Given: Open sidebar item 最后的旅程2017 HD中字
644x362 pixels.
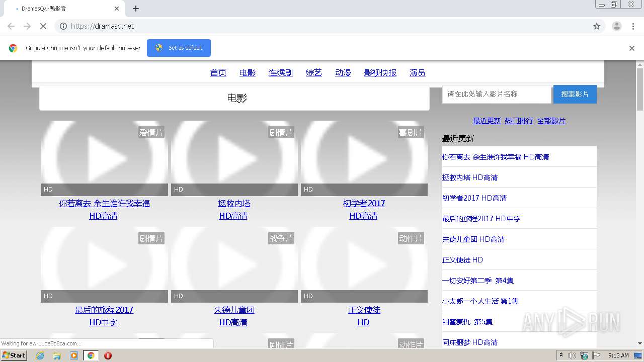Looking at the screenshot, I should point(481,219).
